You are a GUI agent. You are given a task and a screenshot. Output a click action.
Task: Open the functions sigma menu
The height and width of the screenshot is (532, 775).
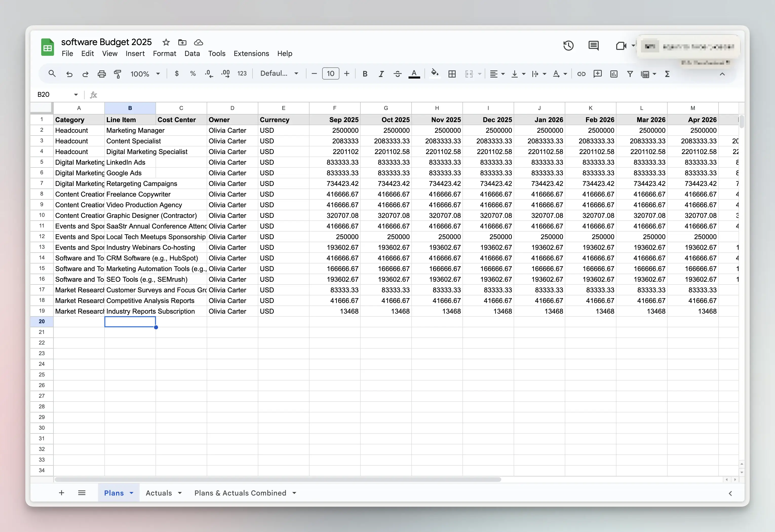(667, 74)
